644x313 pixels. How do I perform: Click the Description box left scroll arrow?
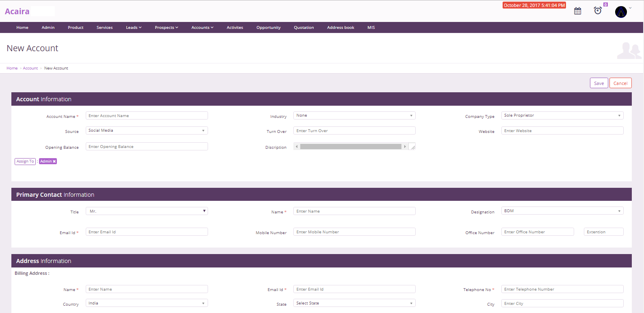(x=297, y=147)
